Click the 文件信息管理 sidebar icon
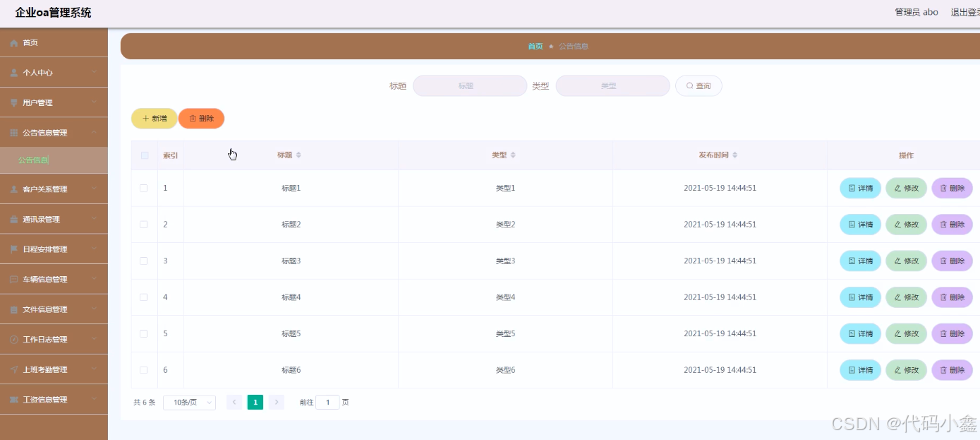Screen dimensions: 980x440 coord(14,309)
